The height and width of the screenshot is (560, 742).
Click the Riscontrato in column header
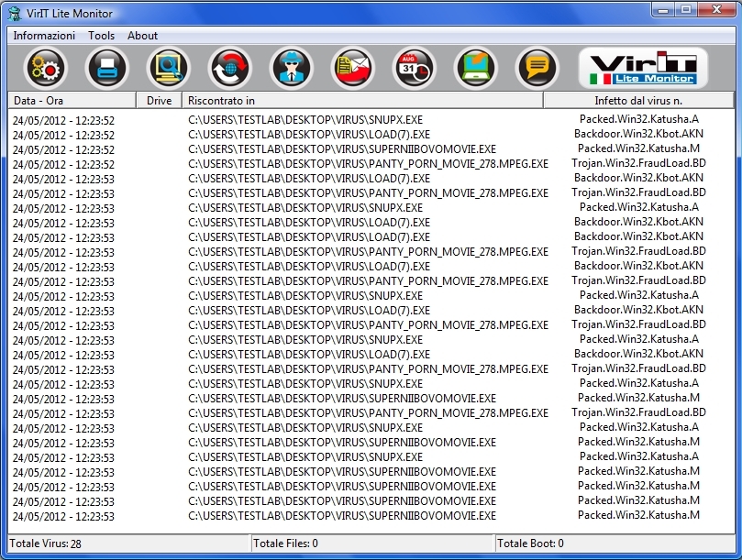tap(362, 100)
